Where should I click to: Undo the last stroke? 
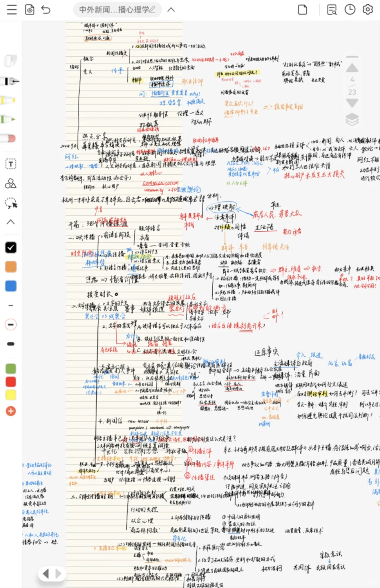[46, 9]
